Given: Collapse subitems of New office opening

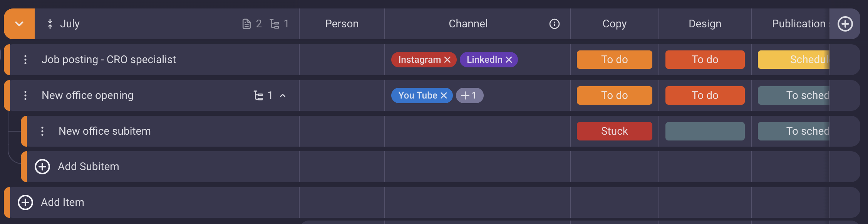Looking at the screenshot, I should pyautogui.click(x=283, y=95).
